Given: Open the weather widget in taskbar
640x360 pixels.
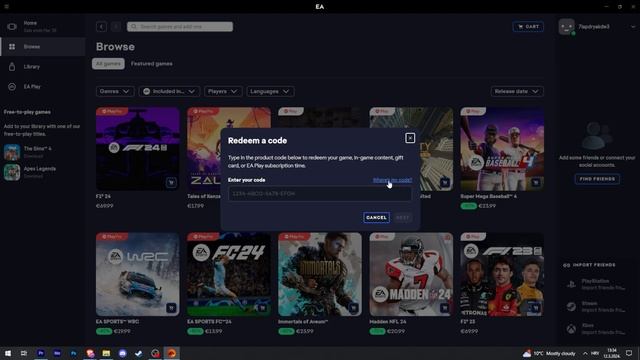Looking at the screenshot, I should tap(549, 353).
